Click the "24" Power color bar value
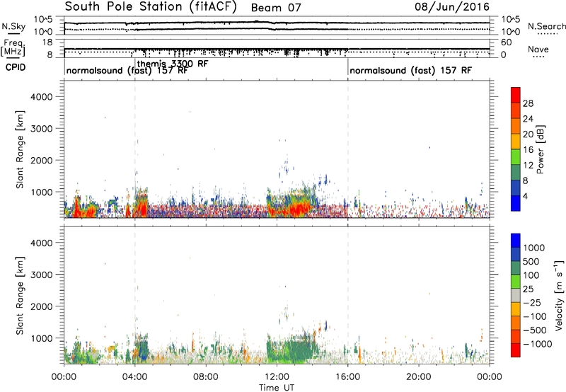This screenshot has width=566, height=392. pos(528,119)
